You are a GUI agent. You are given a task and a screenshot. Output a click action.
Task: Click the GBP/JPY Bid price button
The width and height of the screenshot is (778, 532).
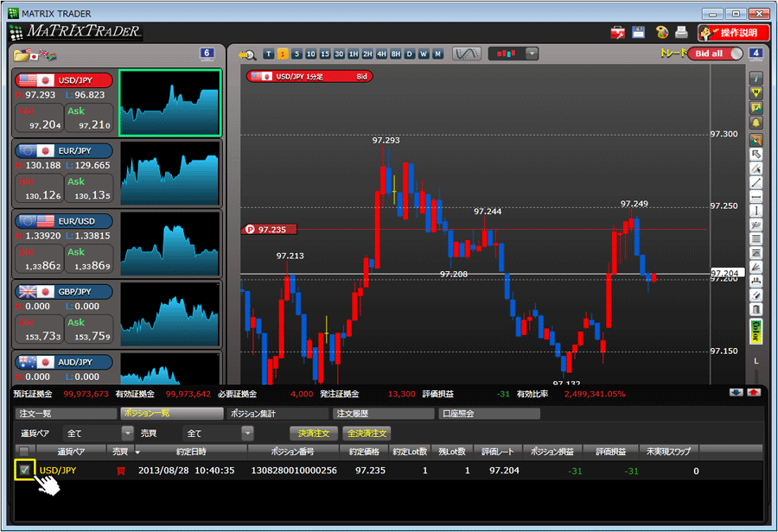pos(39,329)
